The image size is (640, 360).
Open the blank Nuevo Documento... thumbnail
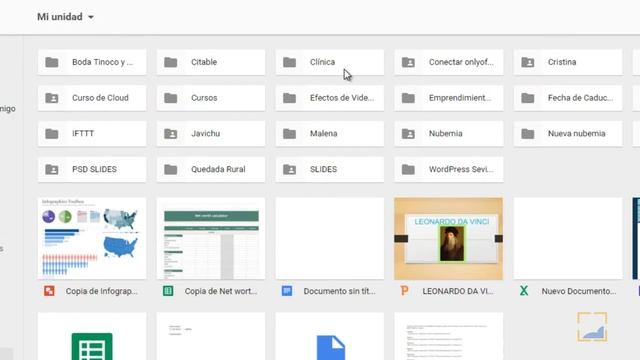click(568, 239)
